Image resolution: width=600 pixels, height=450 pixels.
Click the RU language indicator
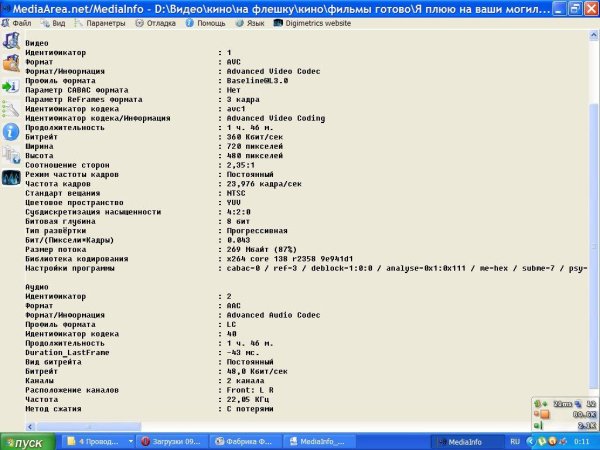coord(515,442)
